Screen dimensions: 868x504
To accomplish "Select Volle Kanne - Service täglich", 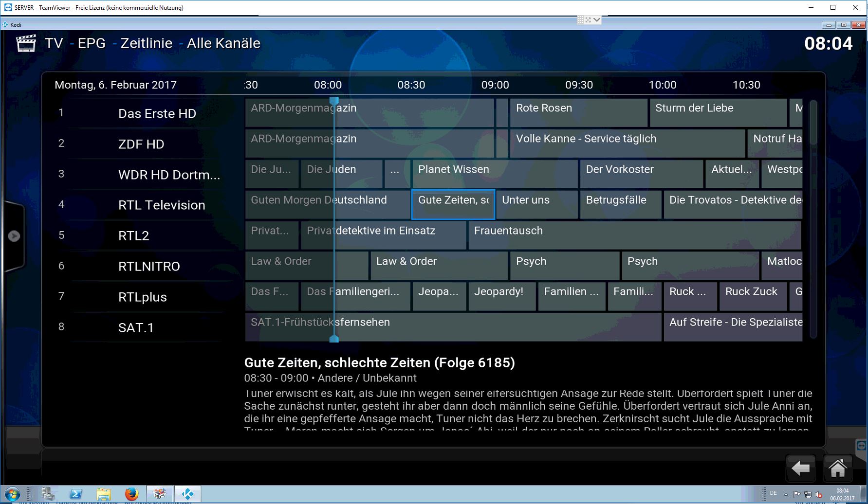I will tap(628, 143).
